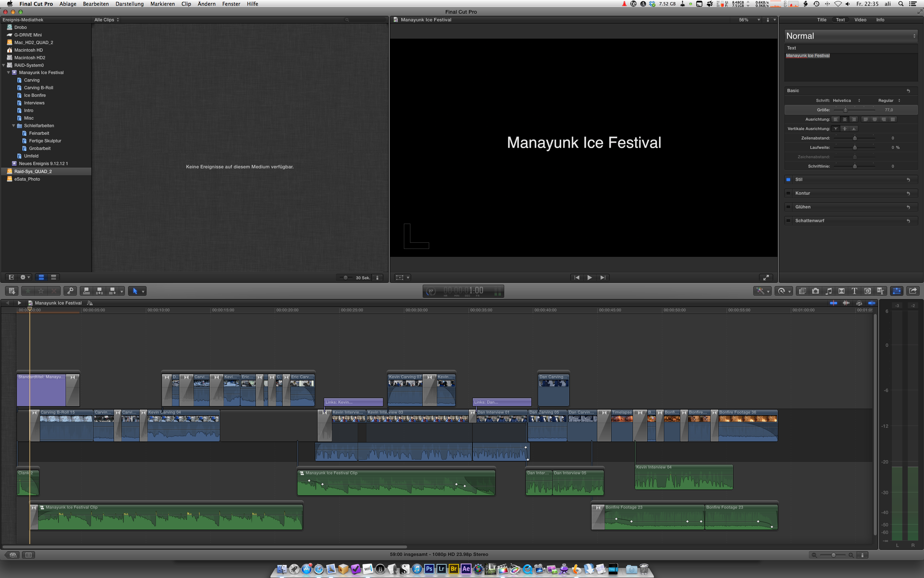Open Photoshop from the Dock
This screenshot has height=578, width=924.
click(429, 569)
